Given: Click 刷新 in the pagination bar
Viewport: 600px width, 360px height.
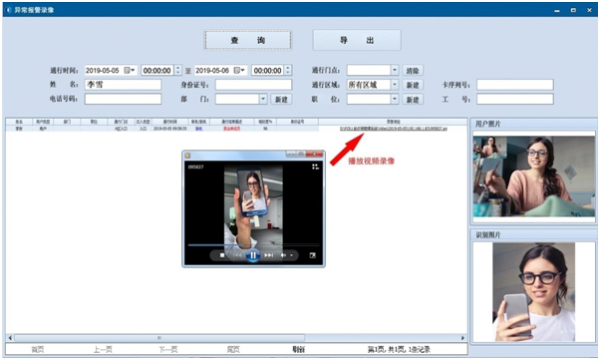Looking at the screenshot, I should (298, 349).
